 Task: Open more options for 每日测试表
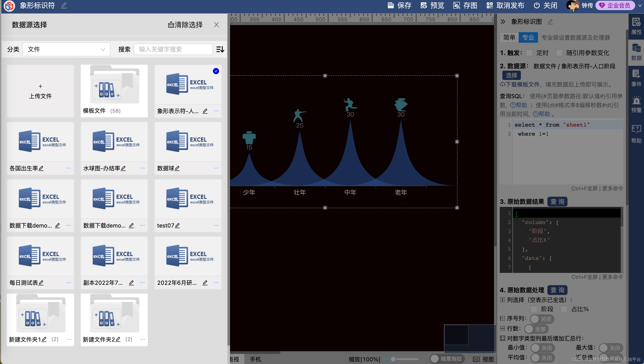click(68, 282)
